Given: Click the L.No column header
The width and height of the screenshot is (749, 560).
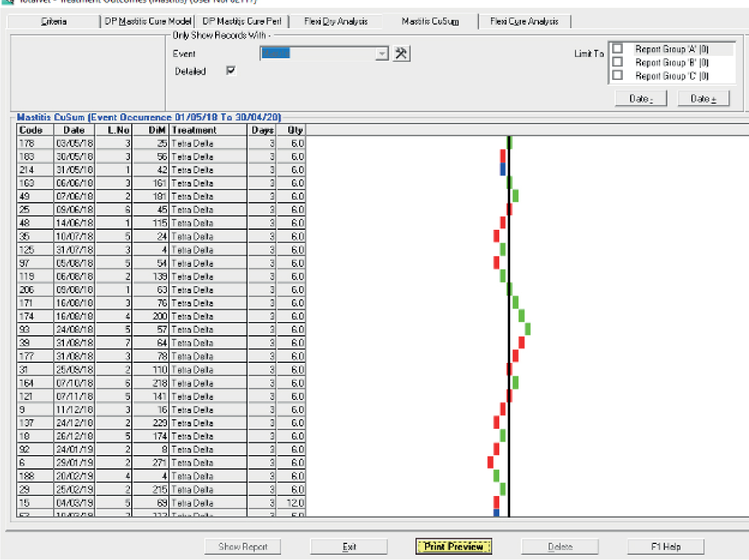Looking at the screenshot, I should pos(114,130).
